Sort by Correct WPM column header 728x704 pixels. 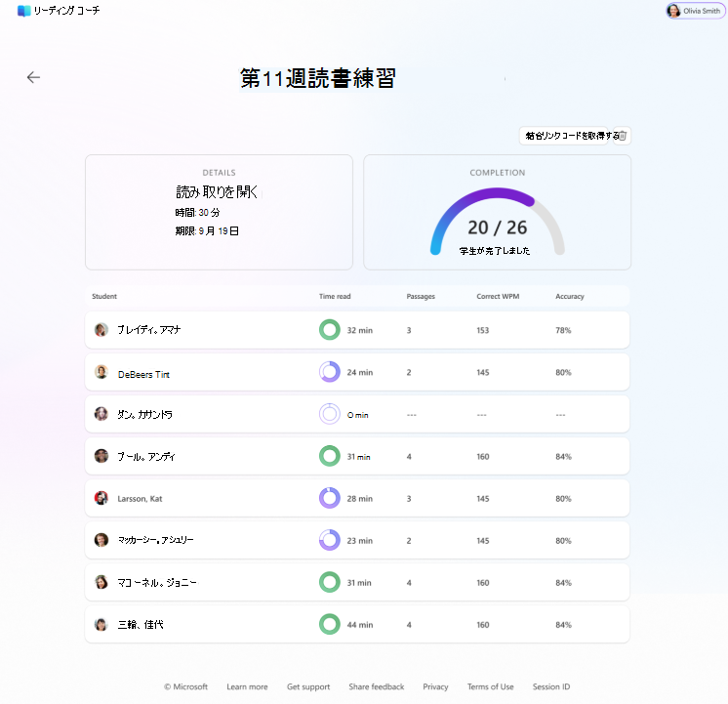498,297
